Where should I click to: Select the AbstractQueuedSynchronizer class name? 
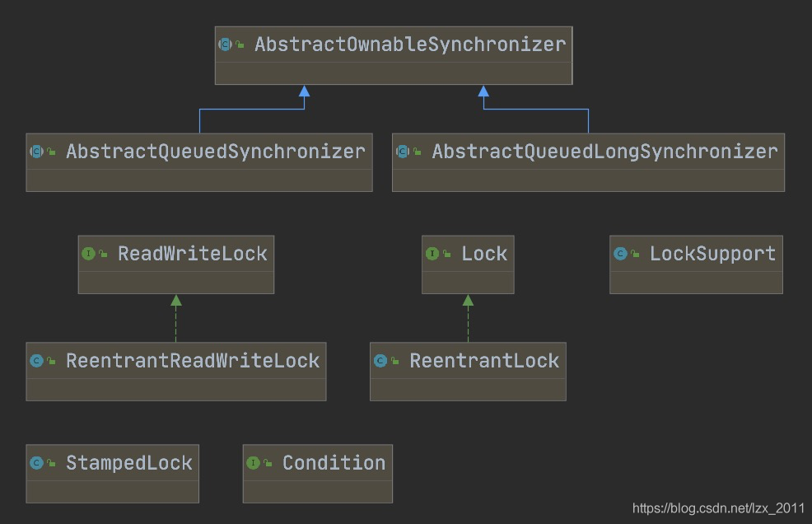coord(216,152)
